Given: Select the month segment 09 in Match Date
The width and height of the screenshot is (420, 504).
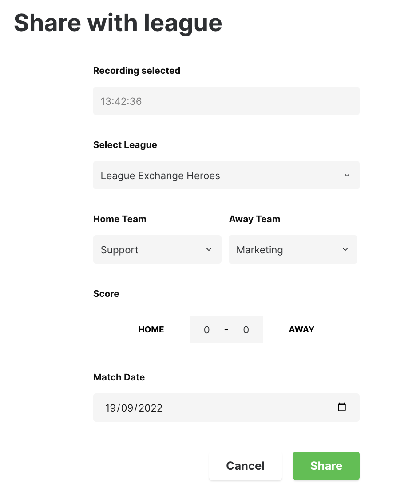Looking at the screenshot, I should tap(127, 408).
